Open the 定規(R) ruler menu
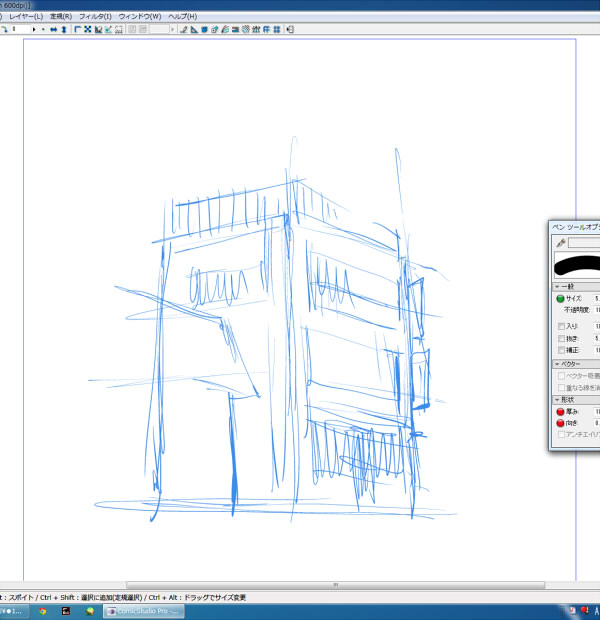 click(61, 17)
